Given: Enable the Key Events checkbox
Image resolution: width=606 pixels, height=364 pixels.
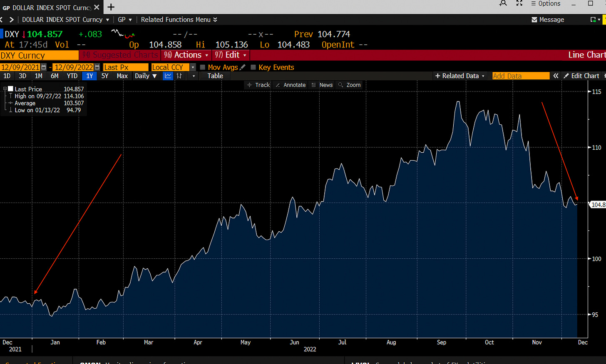Looking at the screenshot, I should click(253, 67).
